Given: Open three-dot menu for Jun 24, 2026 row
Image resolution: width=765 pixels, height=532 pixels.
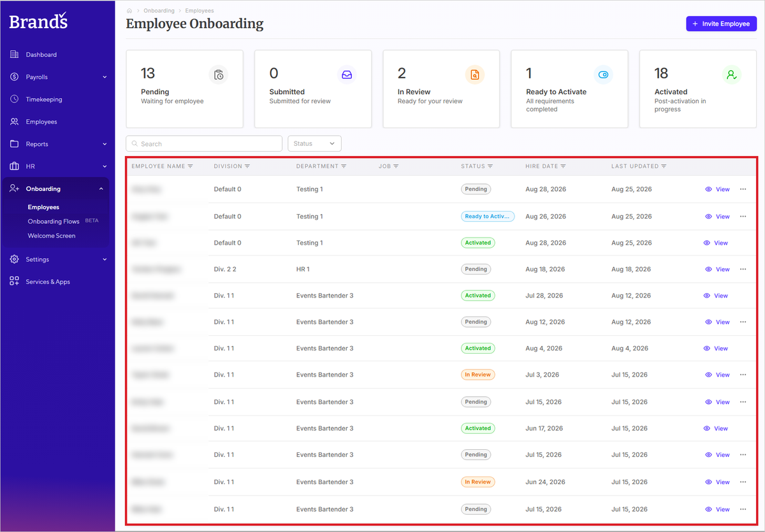Looking at the screenshot, I should point(743,482).
